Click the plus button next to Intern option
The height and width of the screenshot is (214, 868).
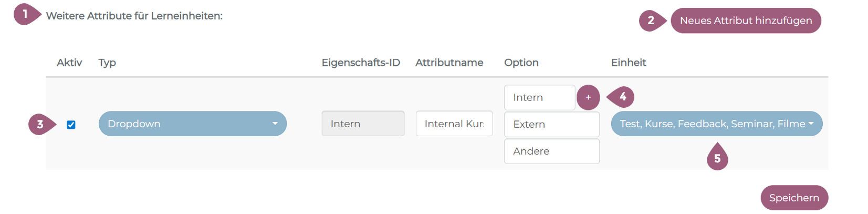click(588, 97)
